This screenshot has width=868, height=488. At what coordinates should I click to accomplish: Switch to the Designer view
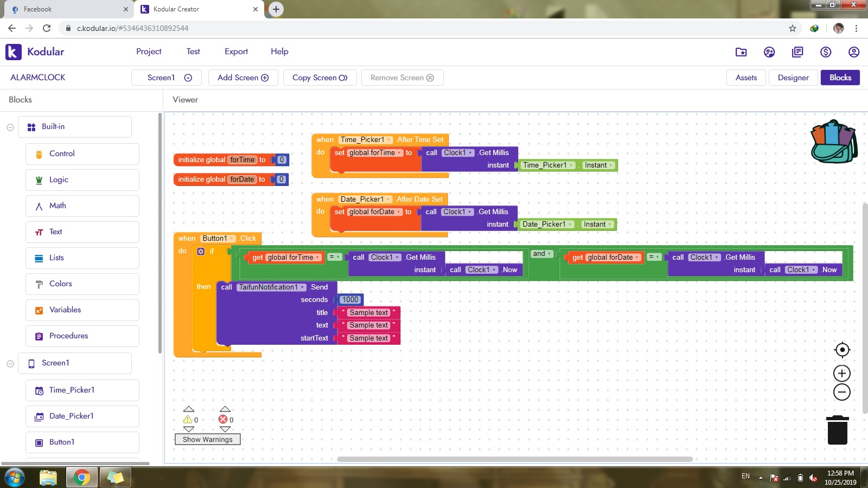[793, 78]
